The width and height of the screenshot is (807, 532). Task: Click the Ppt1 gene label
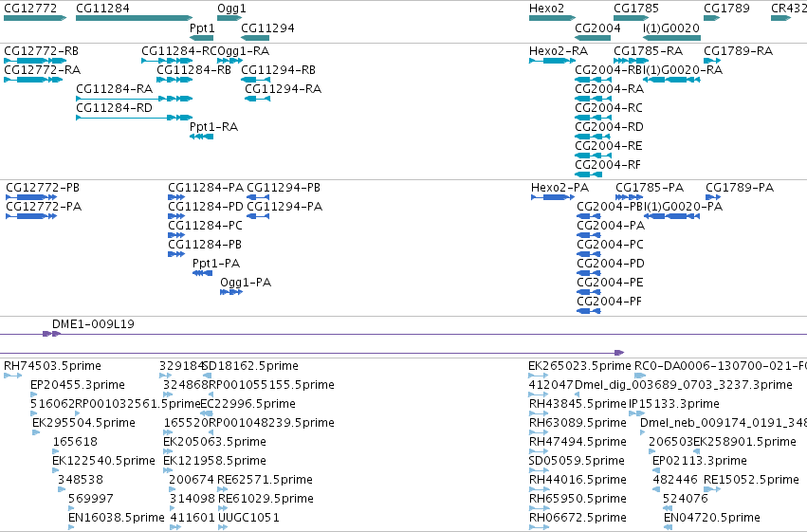click(x=202, y=28)
